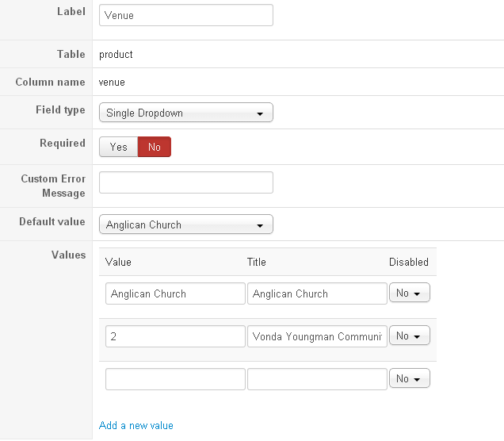Click the dropdown arrow on the Default value selector
Image resolution: width=504 pixels, height=441 pixels.
[x=260, y=225]
